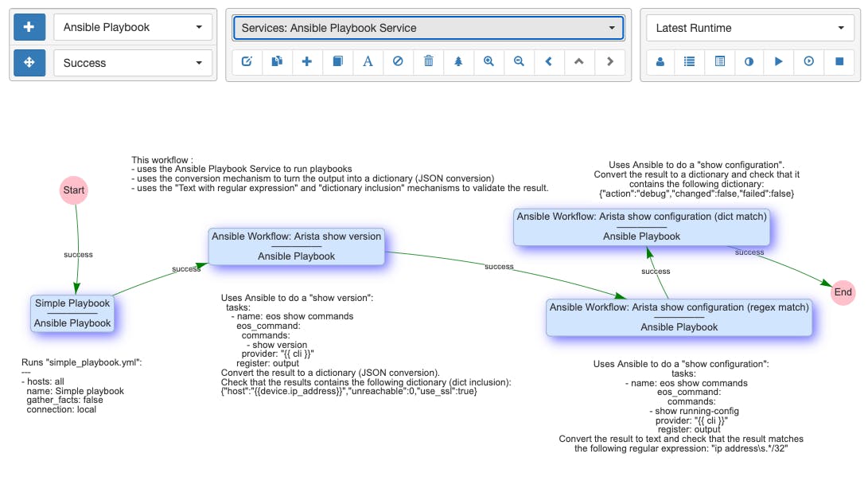Open the Latest Runtime dropdown

tap(750, 28)
